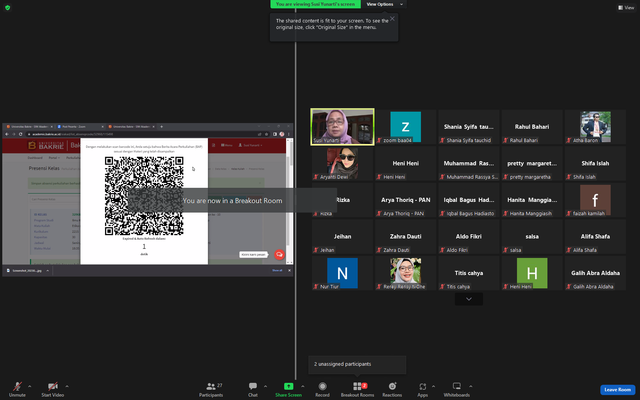Open the Chat panel

(253, 389)
